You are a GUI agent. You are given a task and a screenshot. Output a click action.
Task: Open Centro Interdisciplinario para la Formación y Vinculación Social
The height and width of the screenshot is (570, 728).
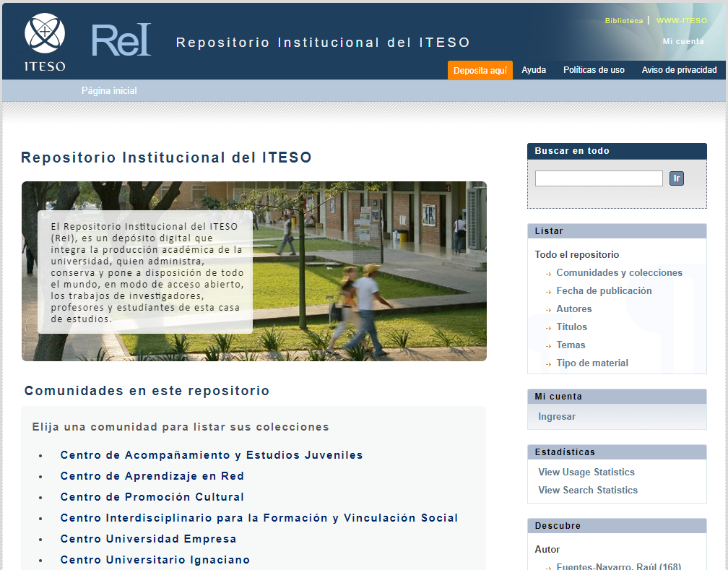click(x=259, y=518)
